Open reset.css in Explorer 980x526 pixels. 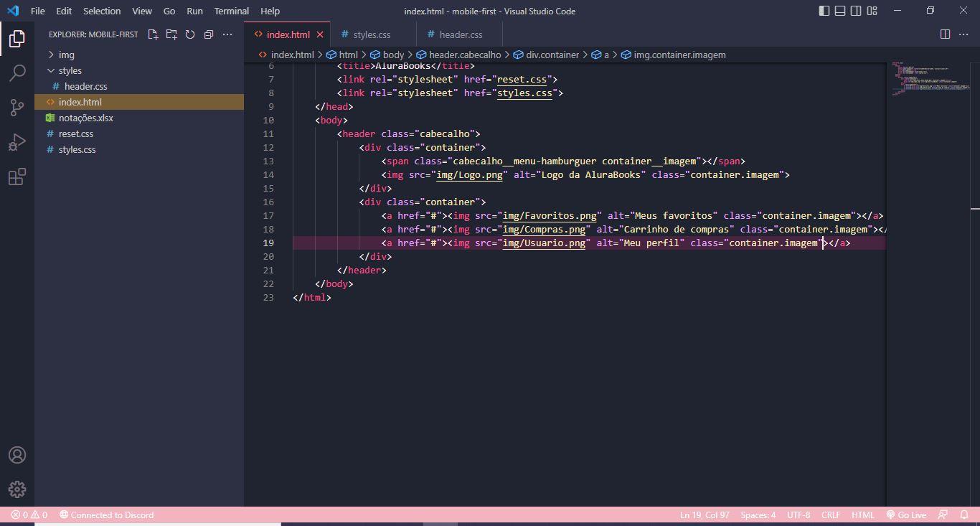click(139, 133)
